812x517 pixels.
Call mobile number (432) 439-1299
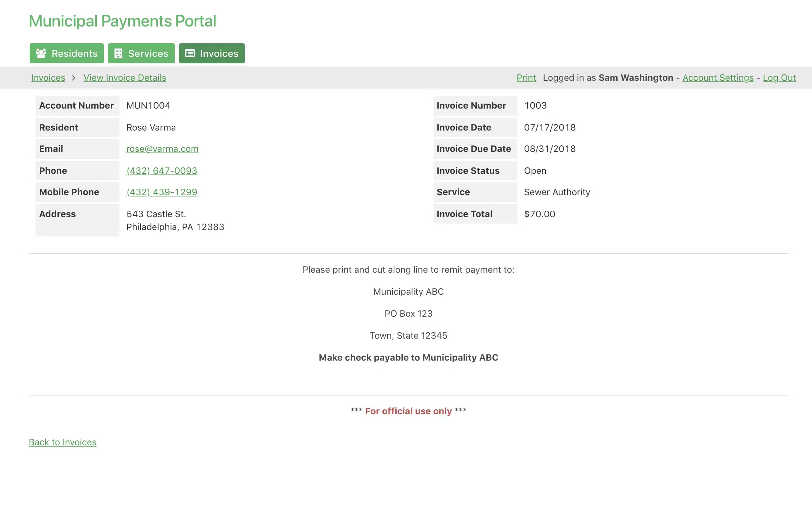[x=162, y=192]
